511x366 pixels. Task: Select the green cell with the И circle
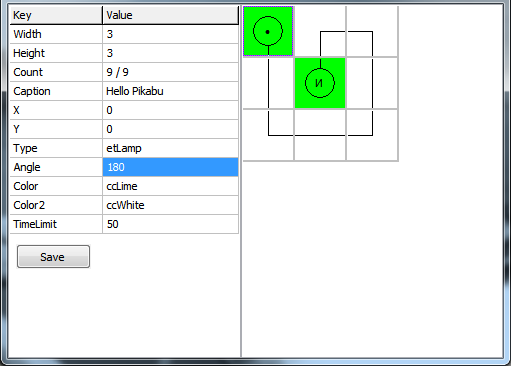point(320,83)
